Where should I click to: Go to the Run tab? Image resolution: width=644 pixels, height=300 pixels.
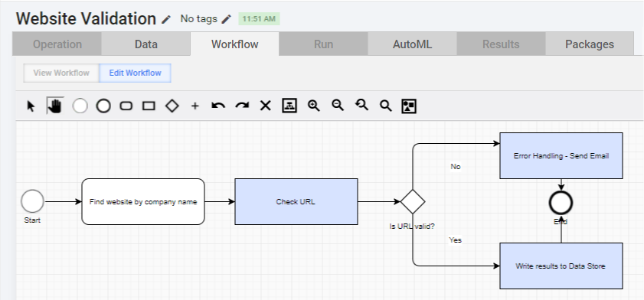click(x=323, y=44)
